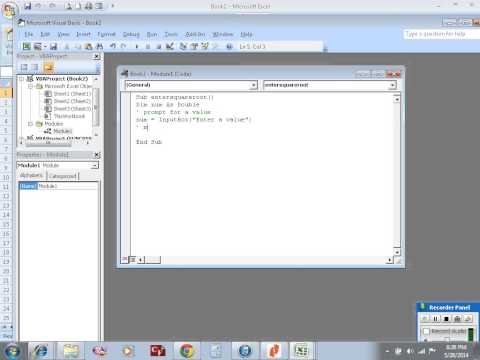Click the View Code icon in Project pane
Viewport: 480px width, 360px height.
tap(24, 67)
